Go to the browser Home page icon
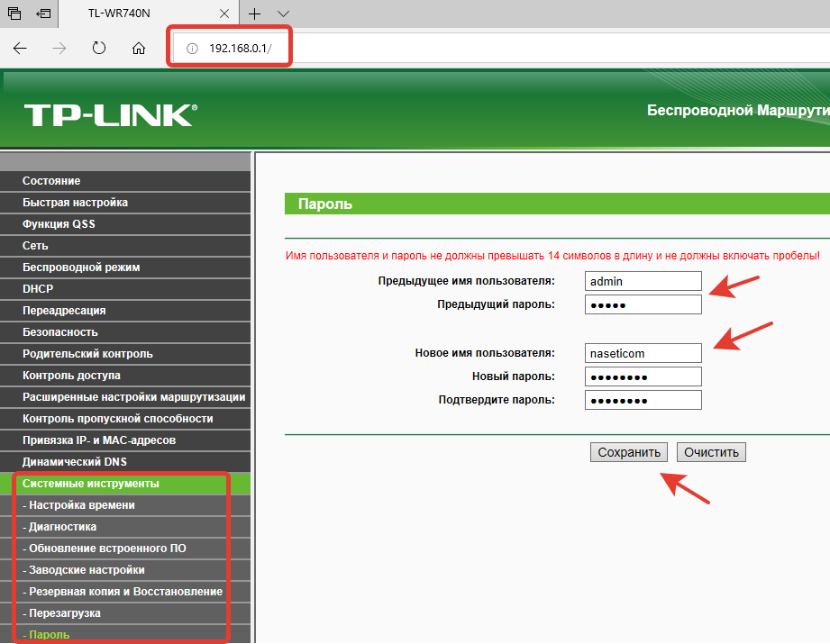 (x=139, y=49)
